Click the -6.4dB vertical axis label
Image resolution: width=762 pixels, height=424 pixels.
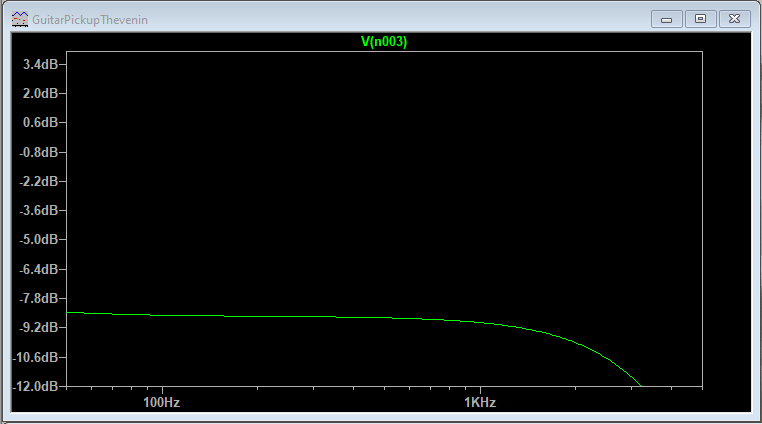click(39, 269)
